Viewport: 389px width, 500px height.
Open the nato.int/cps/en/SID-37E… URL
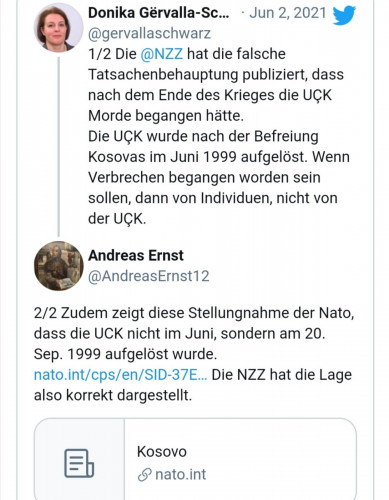120,375
